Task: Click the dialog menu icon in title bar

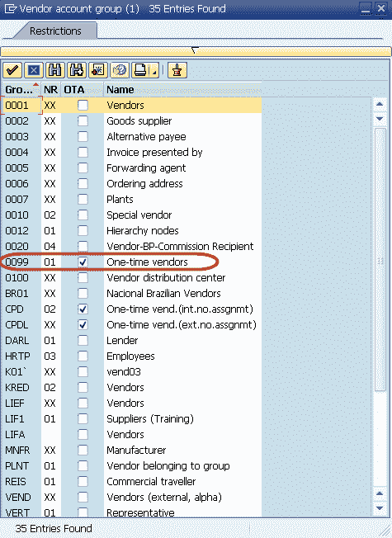Action: (10, 8)
